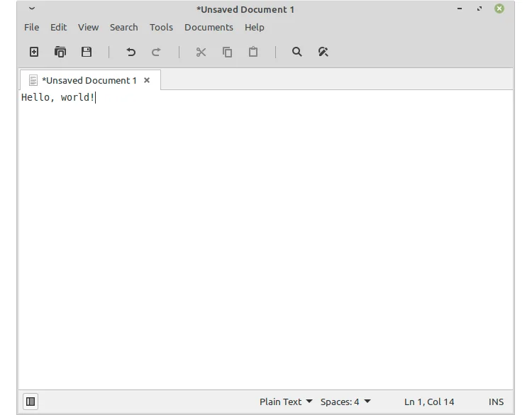Paste from clipboard toolbar icon
The height and width of the screenshot is (415, 532).
point(253,52)
